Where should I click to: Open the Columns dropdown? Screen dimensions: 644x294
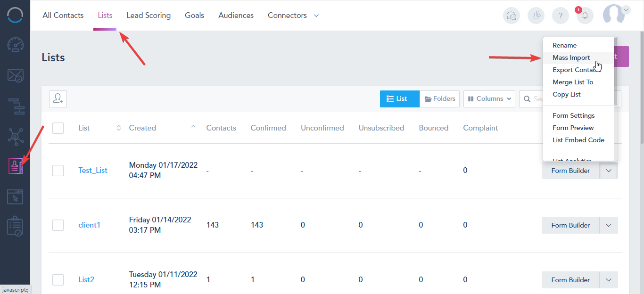point(489,99)
